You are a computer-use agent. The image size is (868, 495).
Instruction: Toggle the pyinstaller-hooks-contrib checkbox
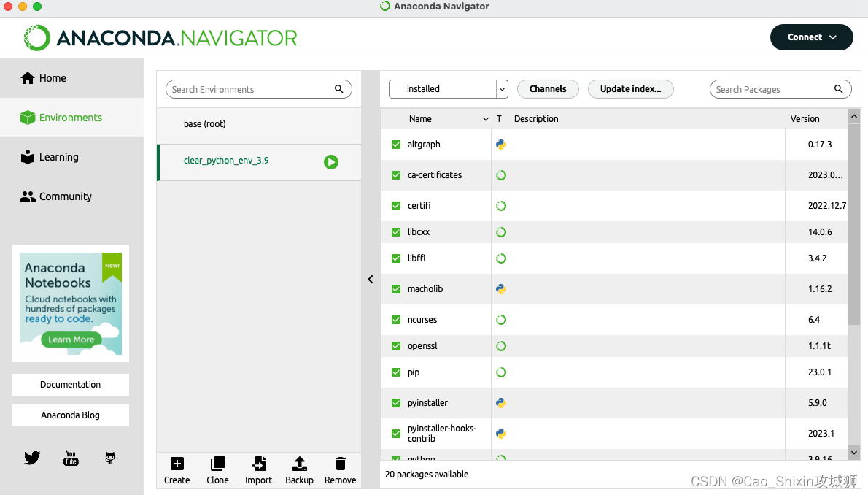pos(396,434)
